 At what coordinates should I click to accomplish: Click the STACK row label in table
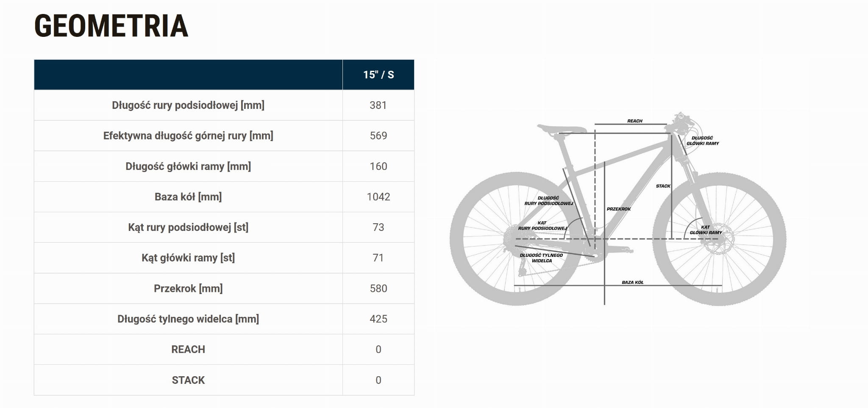[188, 380]
